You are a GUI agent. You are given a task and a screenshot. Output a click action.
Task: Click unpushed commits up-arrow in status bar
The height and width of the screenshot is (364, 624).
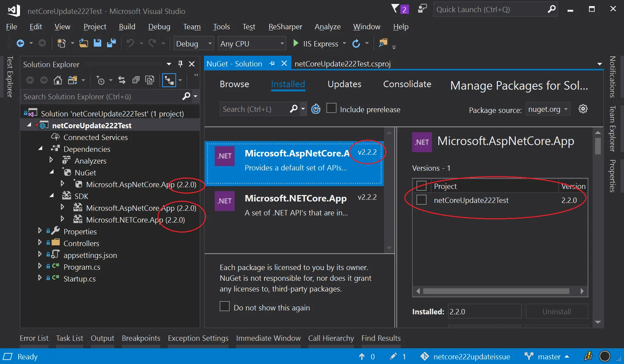tap(362, 356)
